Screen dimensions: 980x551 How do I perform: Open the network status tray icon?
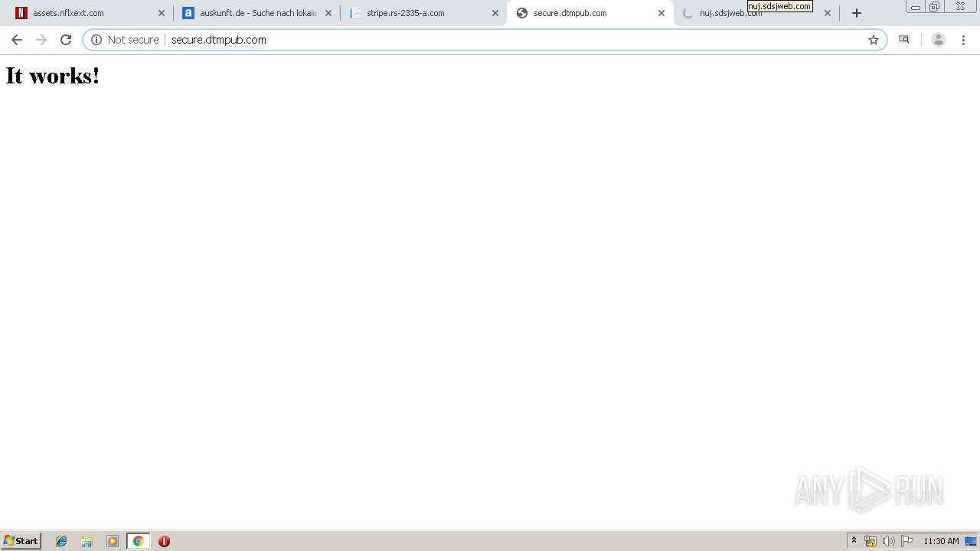pos(871,541)
